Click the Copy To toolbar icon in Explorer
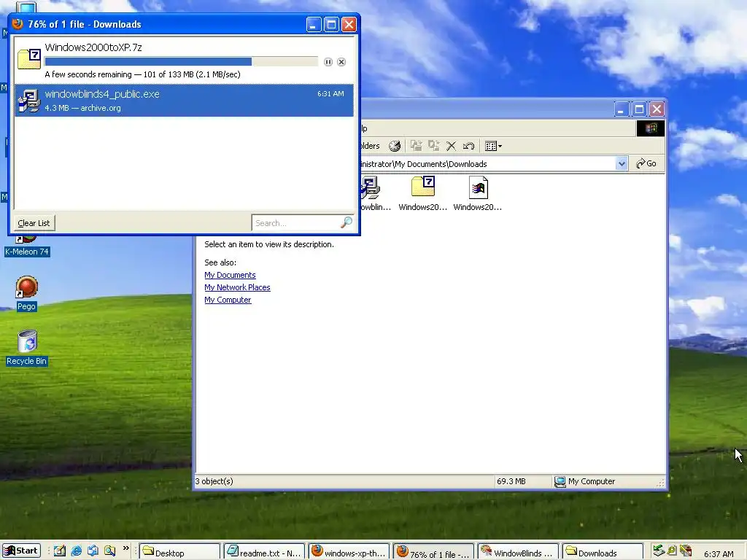 click(x=433, y=146)
